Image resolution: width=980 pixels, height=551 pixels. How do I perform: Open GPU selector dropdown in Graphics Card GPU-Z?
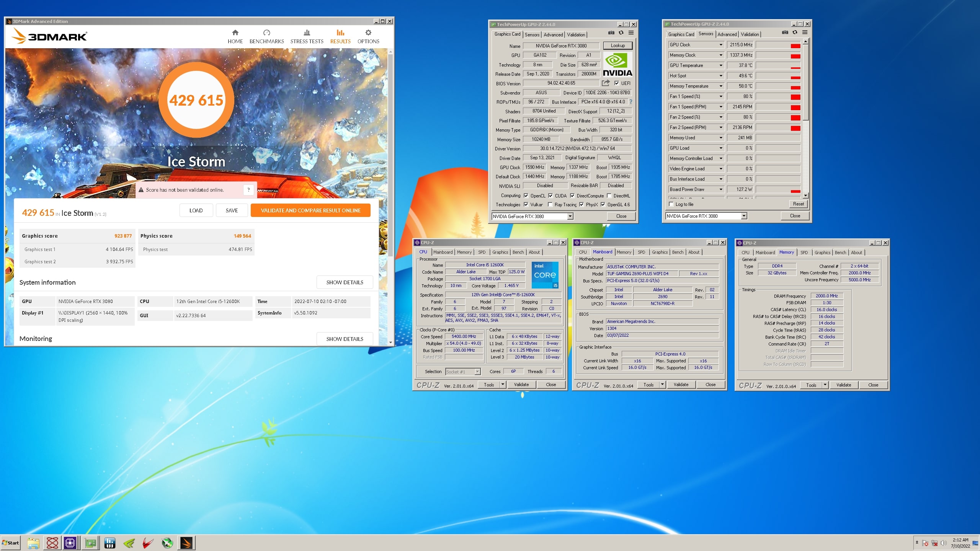tap(570, 217)
